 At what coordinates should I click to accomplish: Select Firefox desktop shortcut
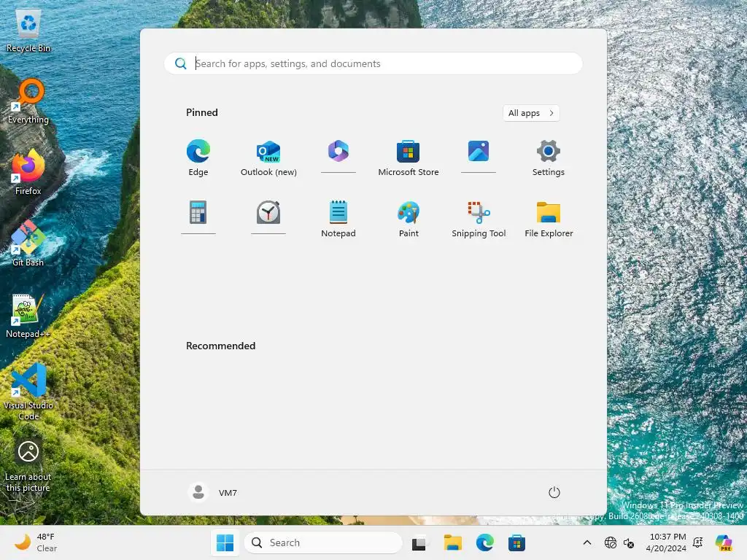(x=28, y=172)
